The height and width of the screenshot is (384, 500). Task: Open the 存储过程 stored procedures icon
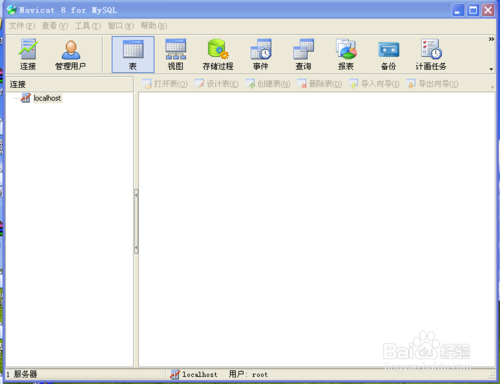(218, 55)
